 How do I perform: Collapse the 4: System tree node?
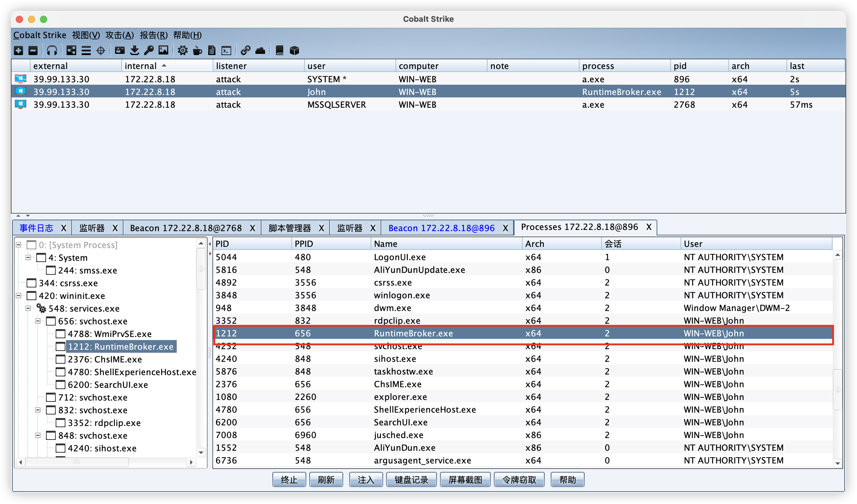pyautogui.click(x=28, y=257)
